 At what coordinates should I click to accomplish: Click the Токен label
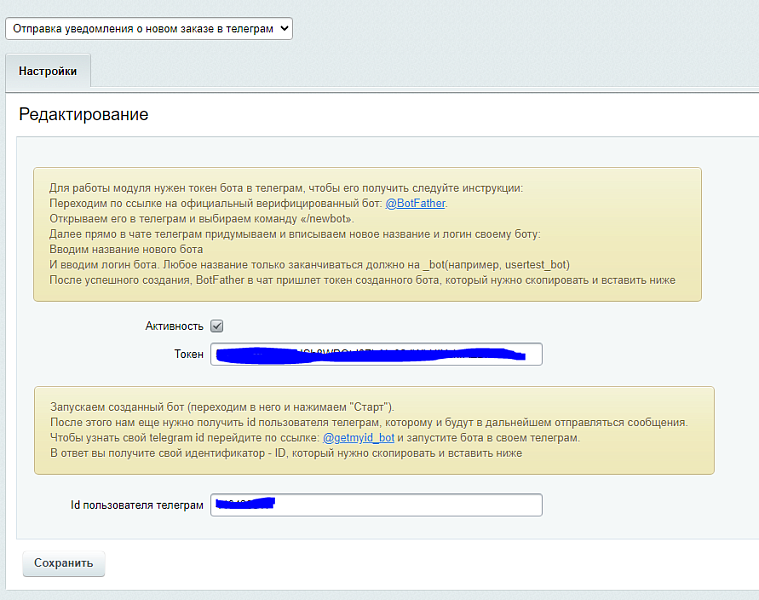pos(188,354)
